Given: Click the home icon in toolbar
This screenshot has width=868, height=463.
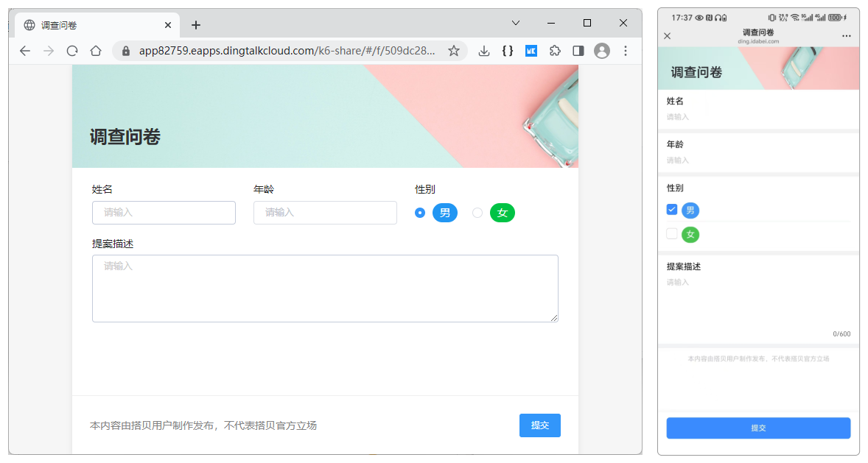Looking at the screenshot, I should (x=97, y=51).
